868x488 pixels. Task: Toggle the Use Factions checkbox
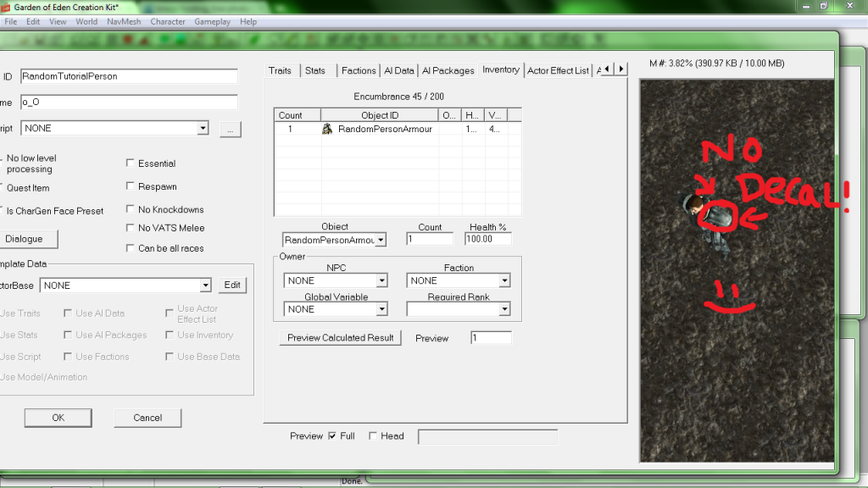(x=68, y=357)
